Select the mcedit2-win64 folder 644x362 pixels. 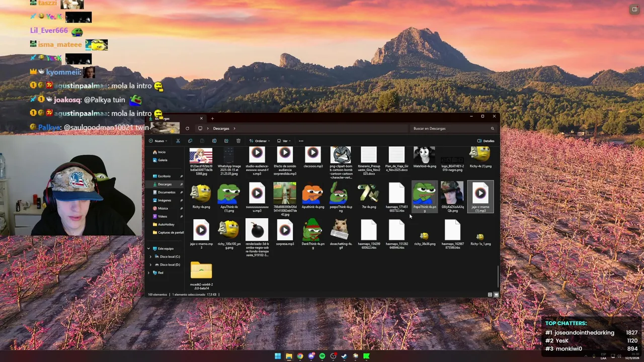coord(201,276)
